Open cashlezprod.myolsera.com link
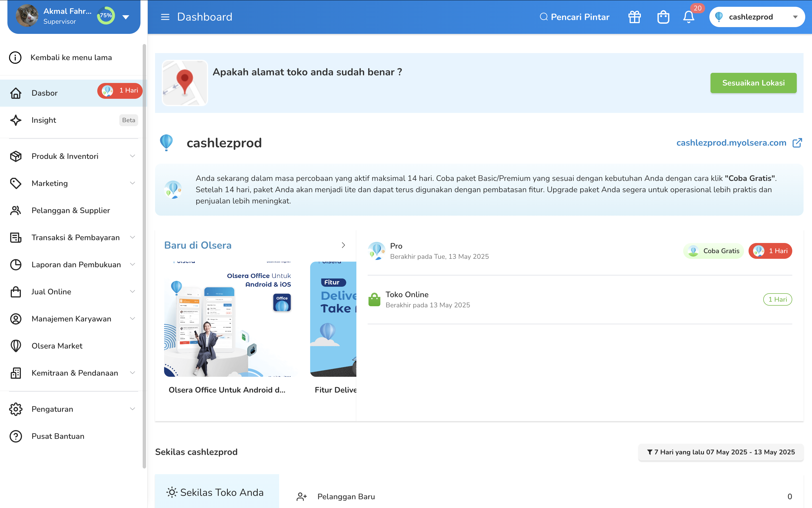Image resolution: width=812 pixels, height=508 pixels. coord(731,143)
